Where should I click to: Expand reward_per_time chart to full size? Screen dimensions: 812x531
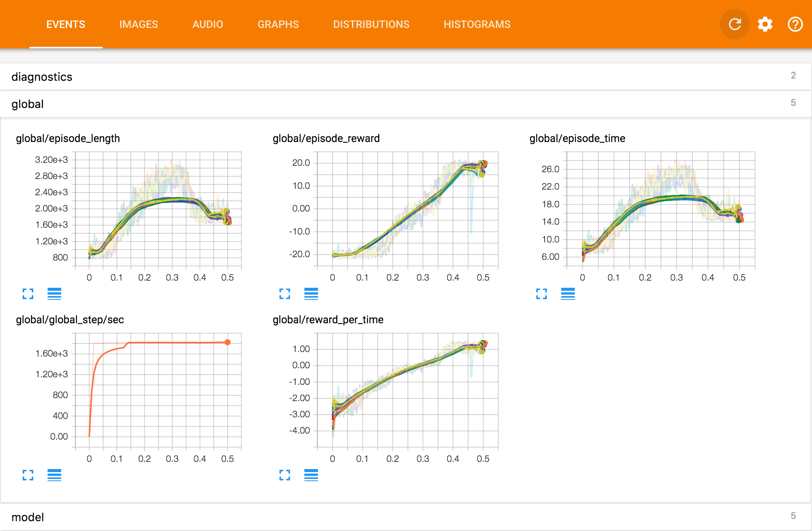pyautogui.click(x=285, y=475)
